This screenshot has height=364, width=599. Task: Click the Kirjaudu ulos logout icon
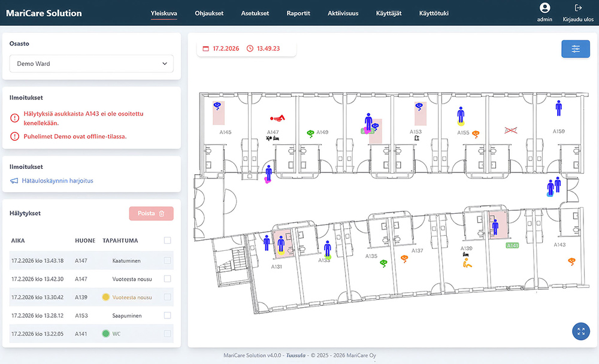point(578,8)
